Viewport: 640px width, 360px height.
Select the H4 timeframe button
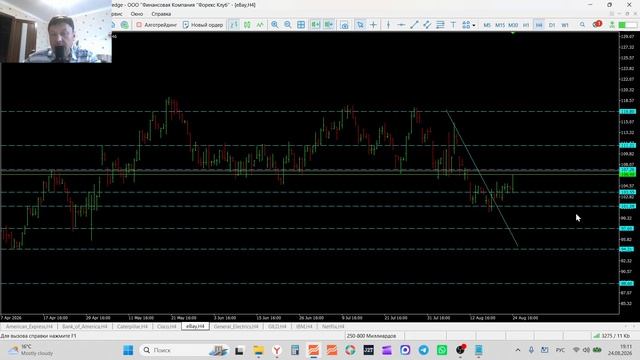[539, 25]
